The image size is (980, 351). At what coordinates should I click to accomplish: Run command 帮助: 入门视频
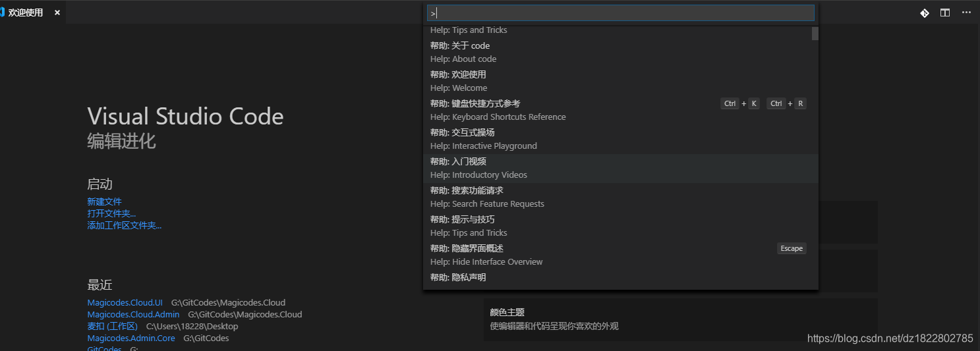pos(621,168)
